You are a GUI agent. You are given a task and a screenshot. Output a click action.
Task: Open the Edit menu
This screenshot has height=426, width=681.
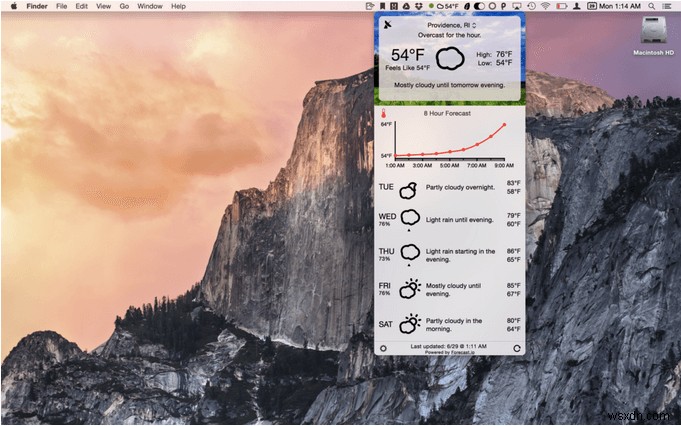coord(81,6)
